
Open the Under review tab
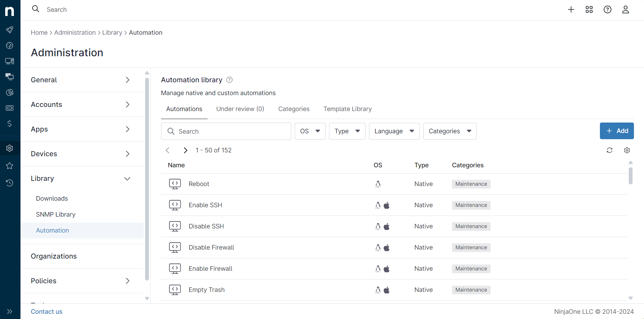click(240, 109)
